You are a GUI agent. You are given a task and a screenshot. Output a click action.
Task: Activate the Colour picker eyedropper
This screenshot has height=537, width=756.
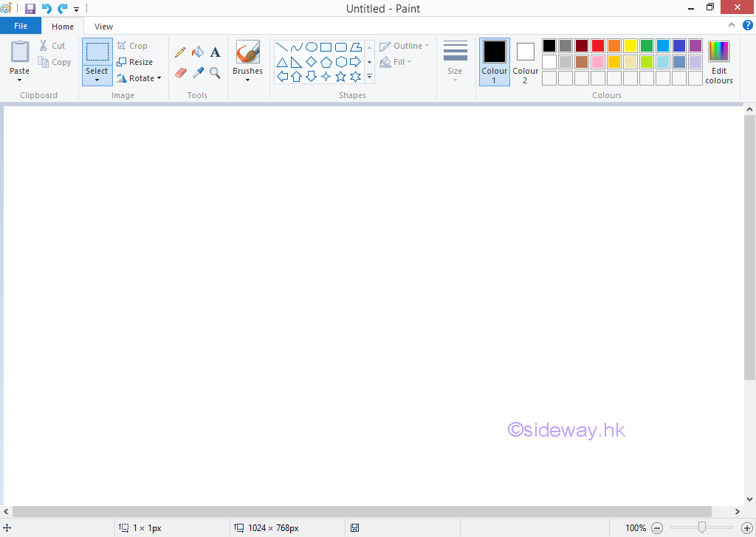pos(197,72)
